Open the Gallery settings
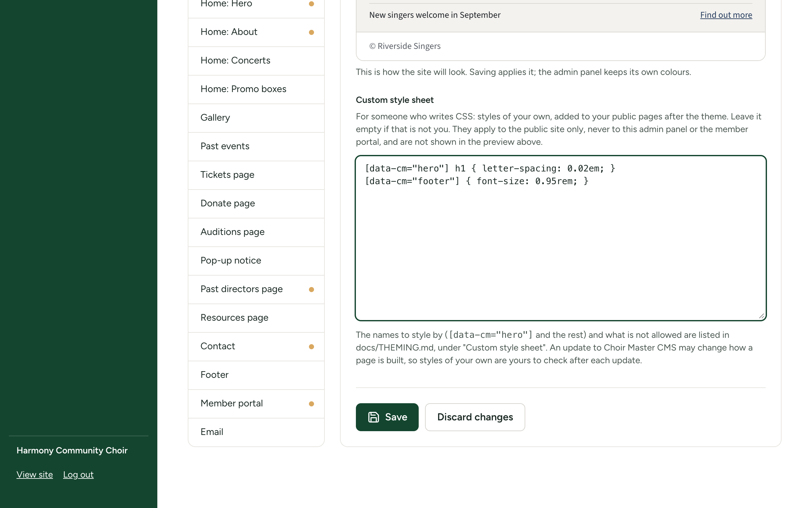The height and width of the screenshot is (508, 812). pos(256,118)
